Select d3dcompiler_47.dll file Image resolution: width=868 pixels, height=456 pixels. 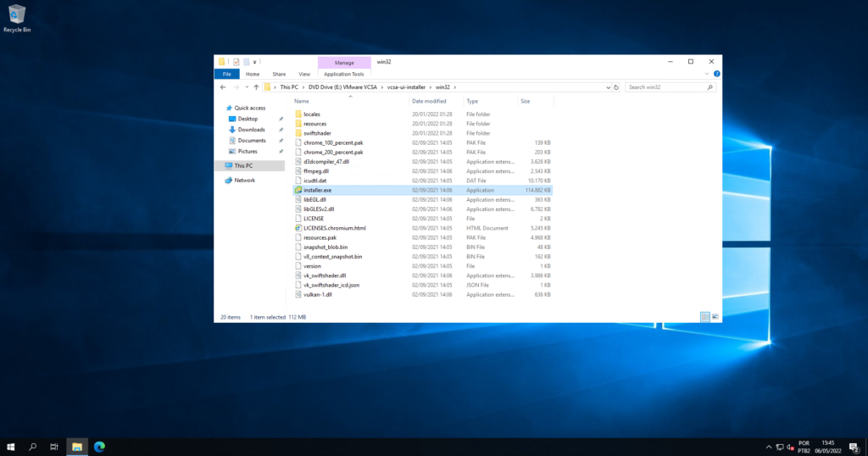(x=326, y=162)
